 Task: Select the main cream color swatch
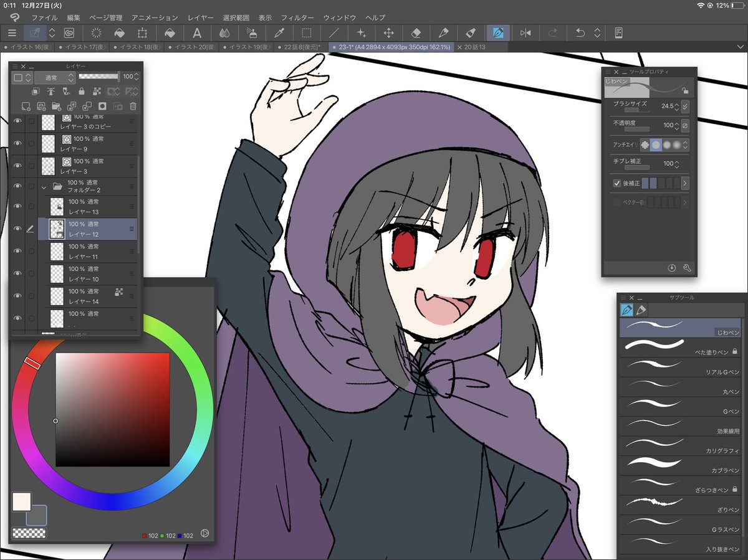pos(22,502)
